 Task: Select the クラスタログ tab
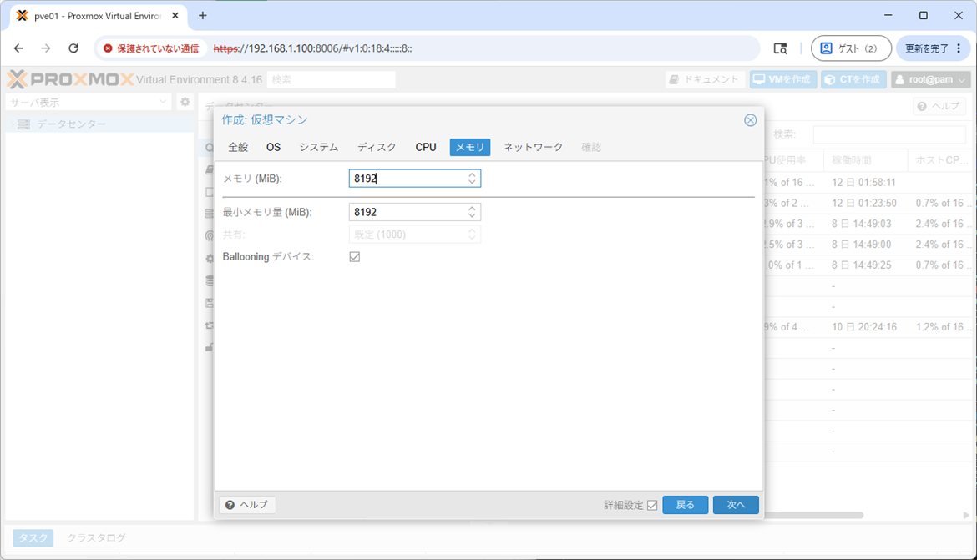pos(96,537)
